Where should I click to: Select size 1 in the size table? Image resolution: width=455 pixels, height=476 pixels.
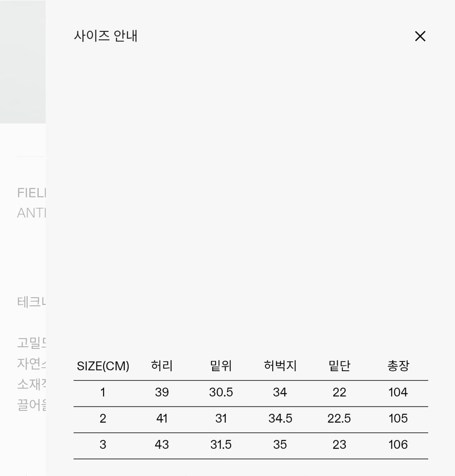click(x=103, y=392)
